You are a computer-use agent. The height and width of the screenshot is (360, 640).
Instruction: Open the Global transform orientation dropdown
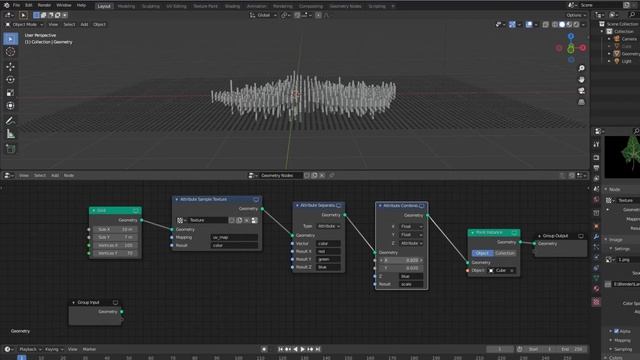(263, 15)
